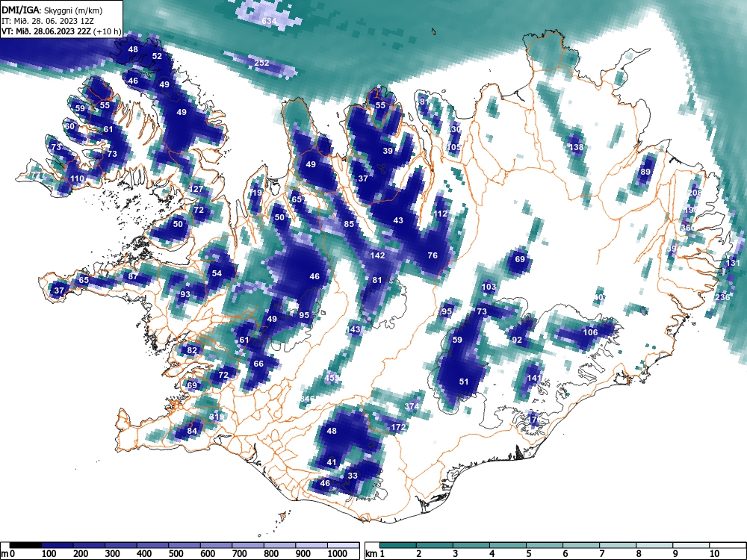The image size is (747, 560).
Task: Select the 455 visibility label
Action: [332, 378]
